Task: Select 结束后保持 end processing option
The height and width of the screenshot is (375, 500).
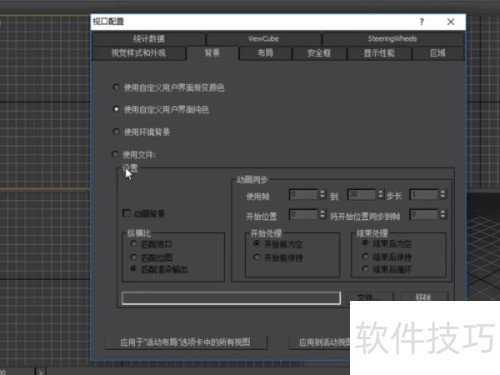Action: [x=365, y=257]
